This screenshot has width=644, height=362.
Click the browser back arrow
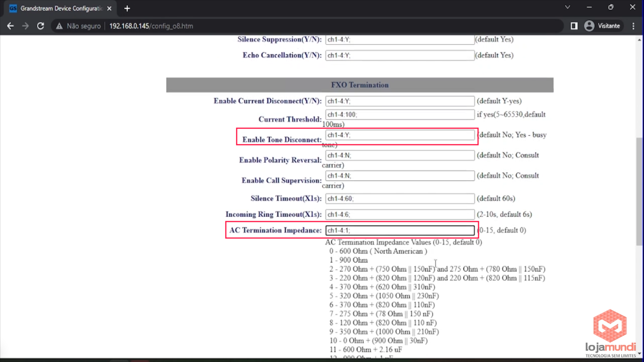pyautogui.click(x=10, y=26)
